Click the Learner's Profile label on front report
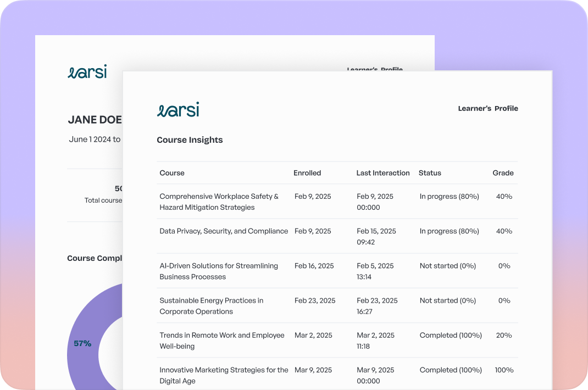Image resolution: width=588 pixels, height=390 pixels. [488, 109]
